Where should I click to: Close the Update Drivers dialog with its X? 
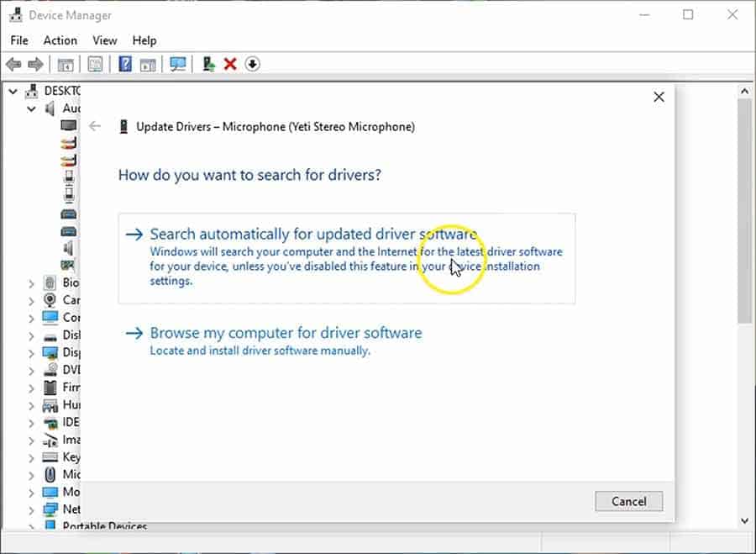click(659, 97)
